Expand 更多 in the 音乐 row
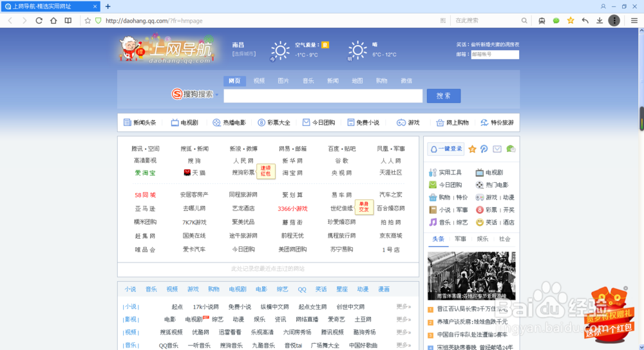The height and width of the screenshot is (350, 644). pyautogui.click(x=403, y=345)
